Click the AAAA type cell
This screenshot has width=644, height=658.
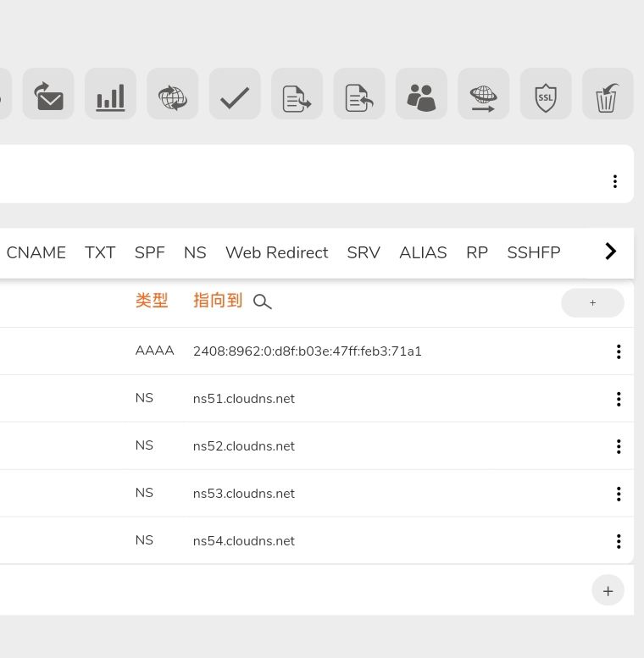pos(154,351)
